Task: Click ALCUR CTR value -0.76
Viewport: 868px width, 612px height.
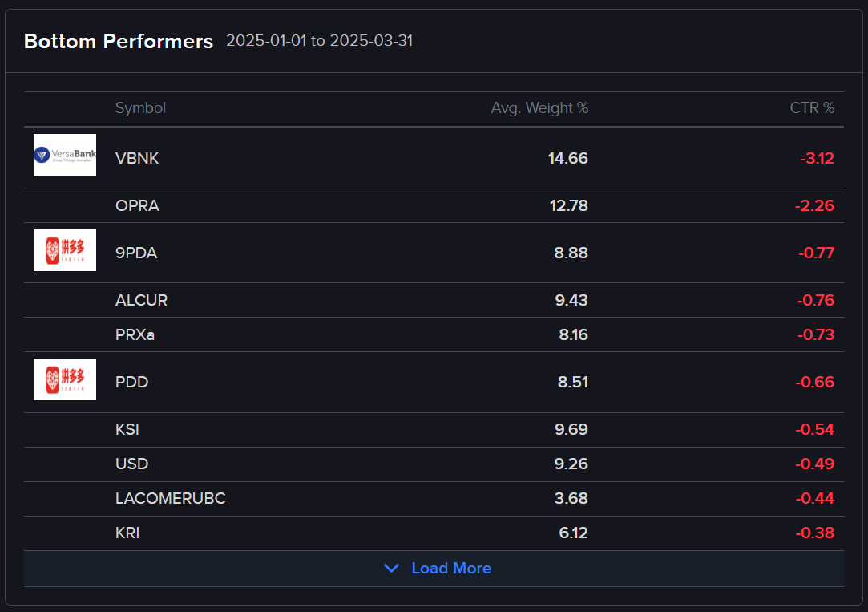Action: coord(816,300)
